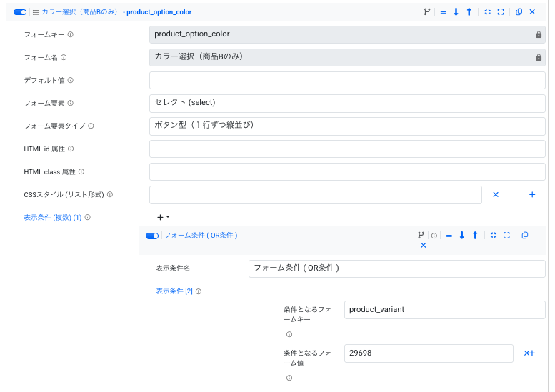Image resolution: width=555 pixels, height=392 pixels.
Task: Collapse the カラー選択 form with the shrink icon
Action: point(488,11)
